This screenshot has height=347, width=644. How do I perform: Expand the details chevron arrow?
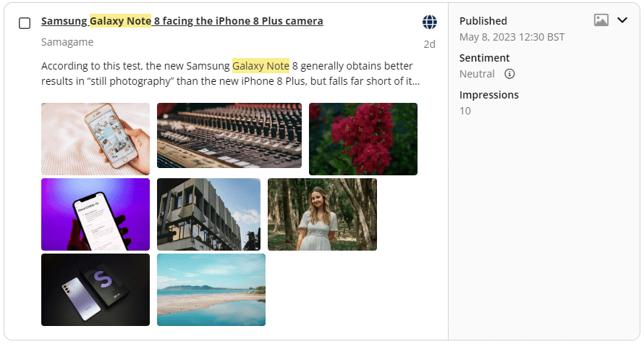(x=622, y=20)
